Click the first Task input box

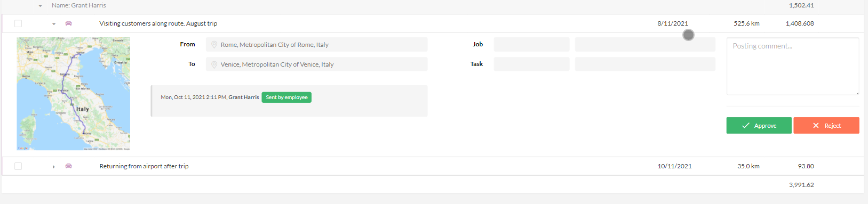pyautogui.click(x=531, y=64)
